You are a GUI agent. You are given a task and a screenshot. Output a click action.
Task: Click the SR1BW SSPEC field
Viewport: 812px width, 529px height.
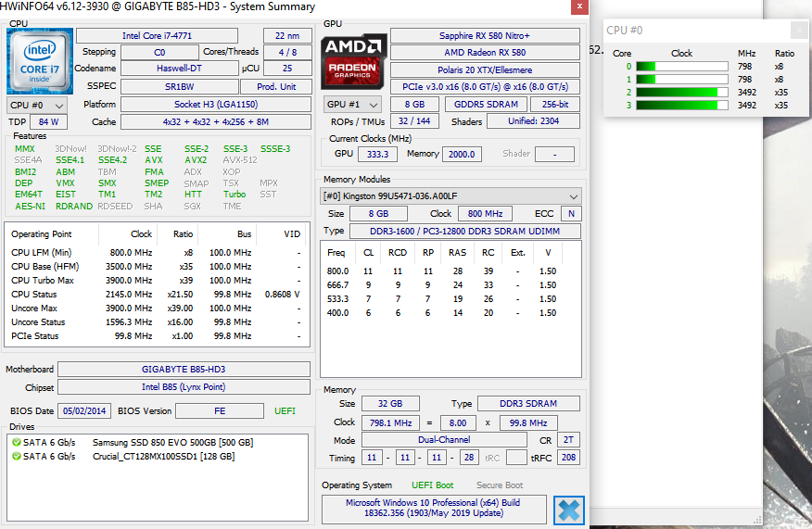[179, 86]
